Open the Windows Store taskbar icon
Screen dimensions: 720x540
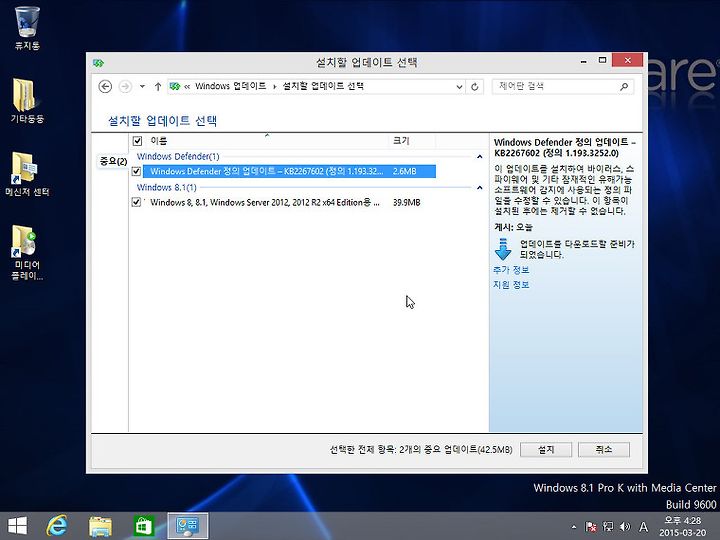143,526
